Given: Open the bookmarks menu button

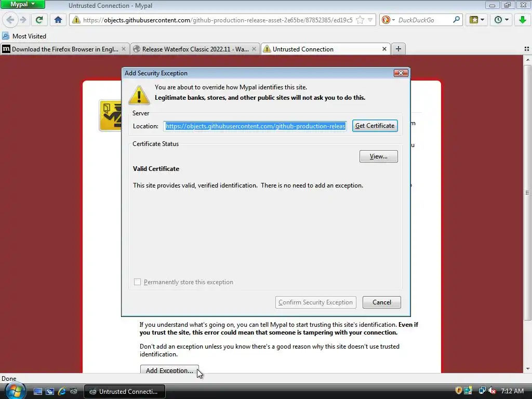Looking at the screenshot, I should click(477, 20).
